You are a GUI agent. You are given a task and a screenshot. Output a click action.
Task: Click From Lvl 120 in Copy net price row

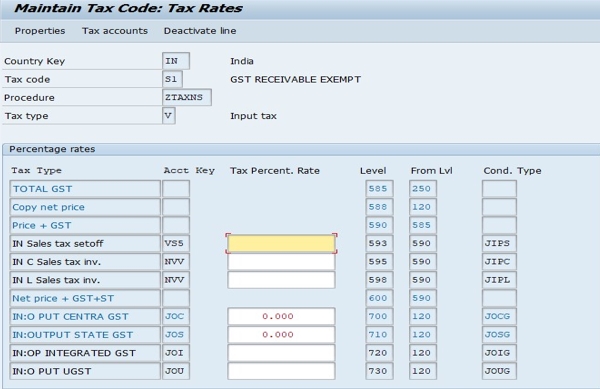(422, 207)
